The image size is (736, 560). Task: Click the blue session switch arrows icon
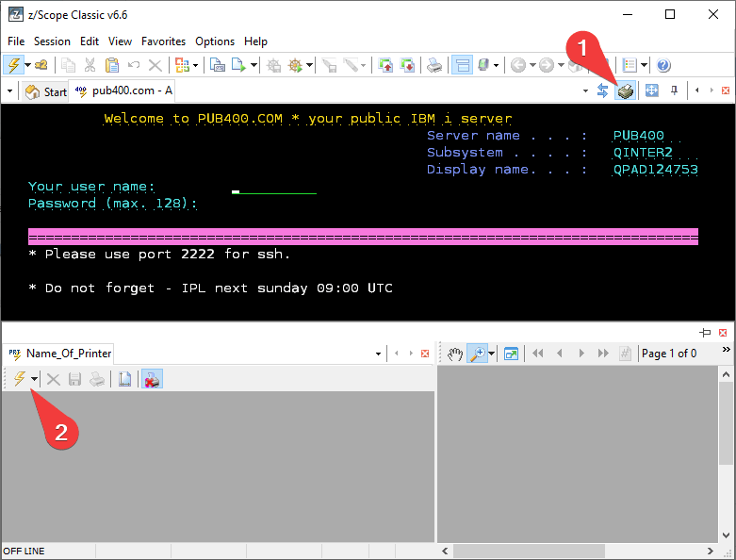603,91
